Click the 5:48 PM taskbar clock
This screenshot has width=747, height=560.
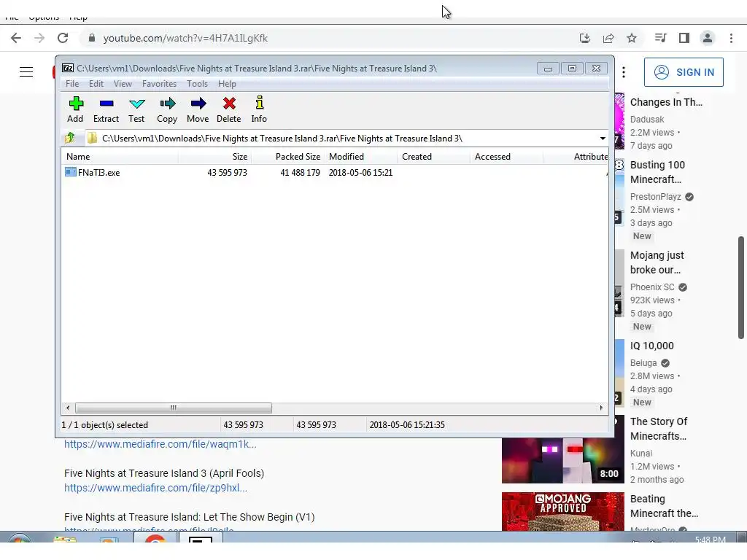pyautogui.click(x=710, y=539)
